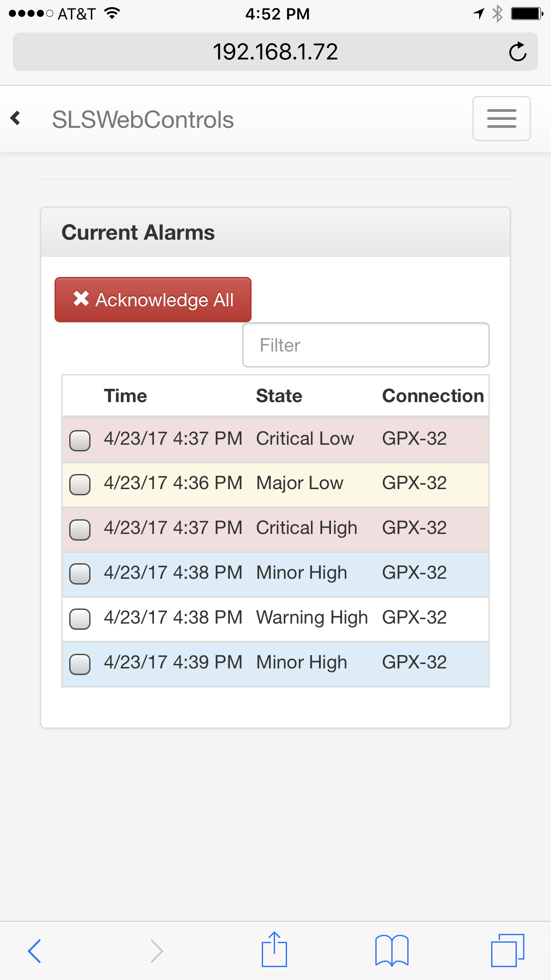
Task: Open the Safari share sheet icon
Action: pyautogui.click(x=274, y=950)
